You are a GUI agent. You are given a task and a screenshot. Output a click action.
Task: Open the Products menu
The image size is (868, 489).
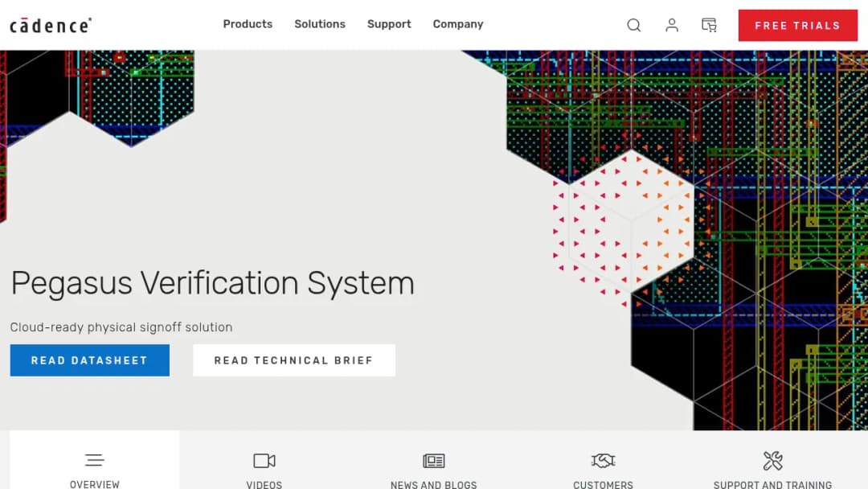click(248, 24)
